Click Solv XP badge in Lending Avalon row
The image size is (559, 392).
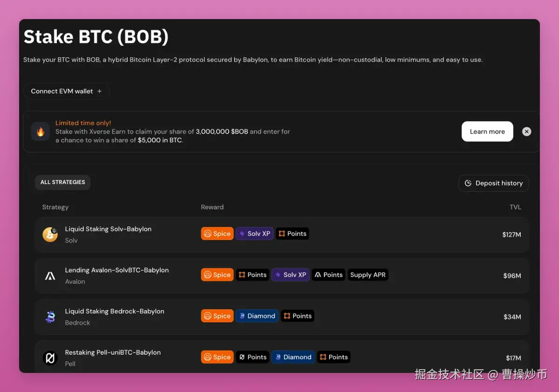point(290,275)
